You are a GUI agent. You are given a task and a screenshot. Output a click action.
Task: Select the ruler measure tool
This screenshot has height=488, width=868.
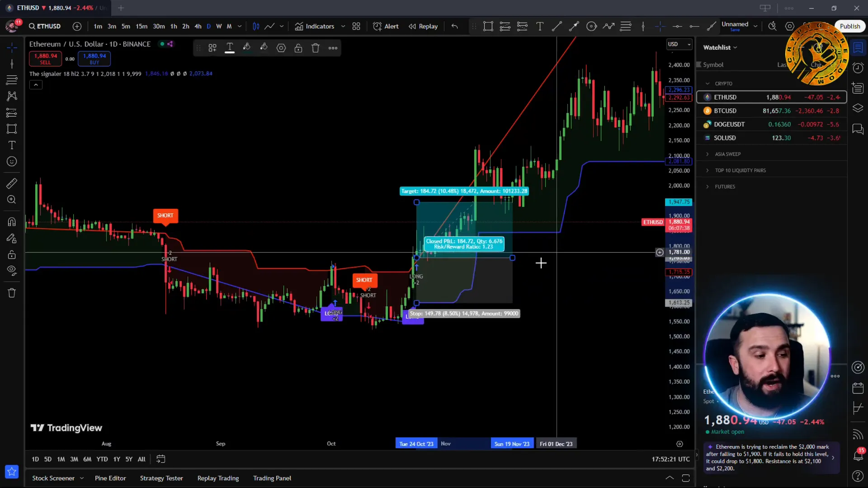(12, 183)
